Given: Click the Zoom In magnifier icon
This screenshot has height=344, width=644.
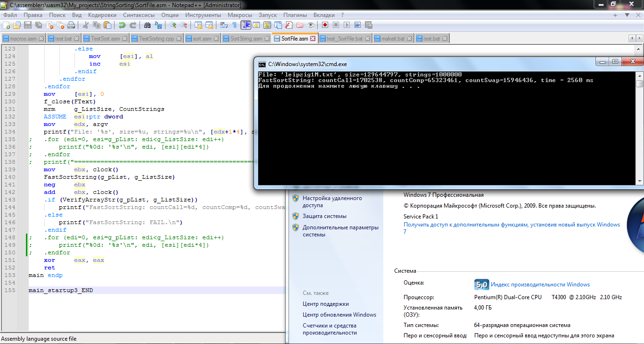Looking at the screenshot, I should 173,25.
